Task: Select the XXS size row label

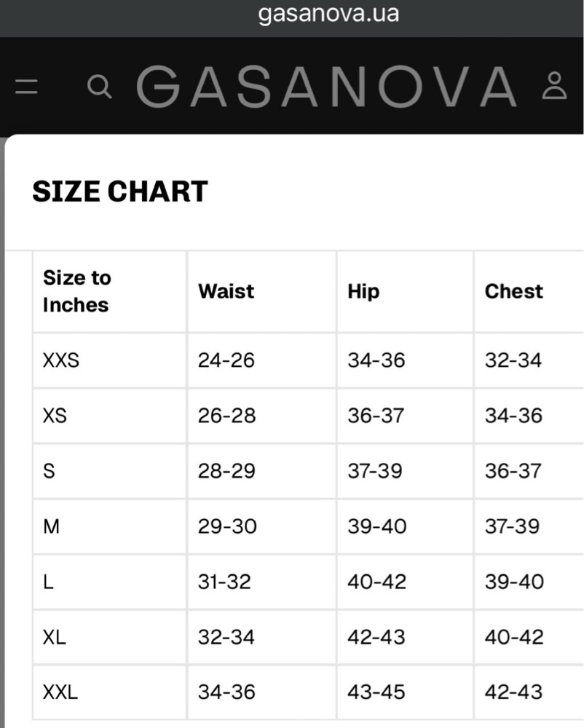Action: coord(61,360)
